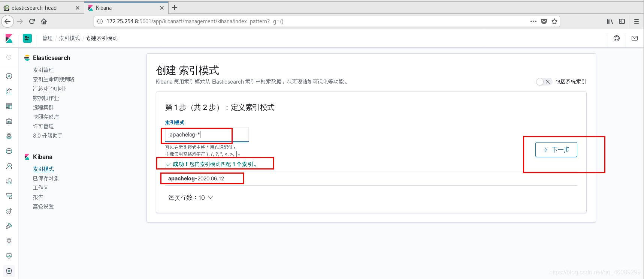644x279 pixels.
Task: Select matched index apachelog-2020.06.12
Action: [196, 178]
